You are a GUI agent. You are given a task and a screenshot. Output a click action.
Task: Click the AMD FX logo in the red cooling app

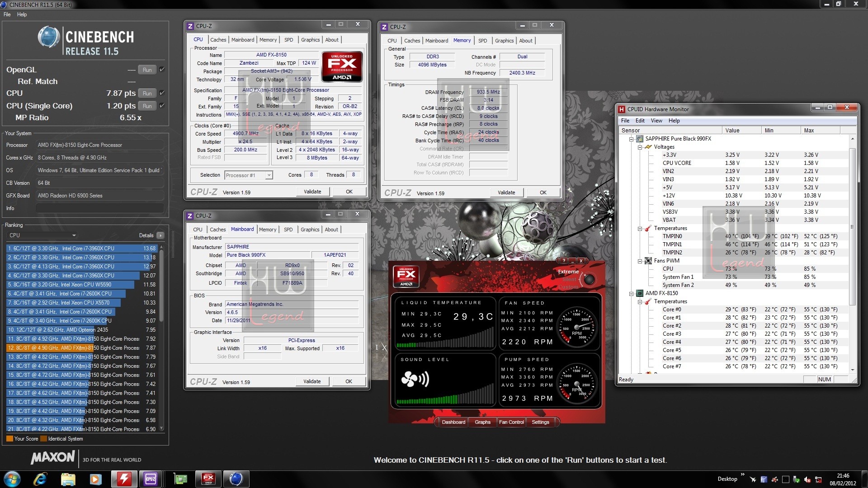(x=406, y=277)
